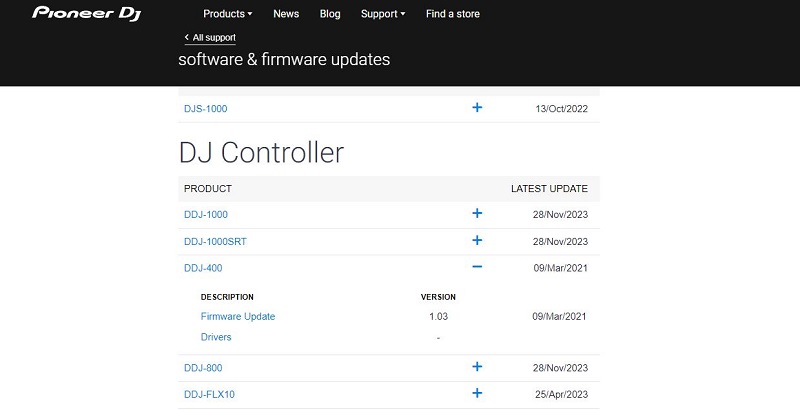Image resolution: width=800 pixels, height=410 pixels.
Task: Click the DDJ-400 product name
Action: [203, 268]
